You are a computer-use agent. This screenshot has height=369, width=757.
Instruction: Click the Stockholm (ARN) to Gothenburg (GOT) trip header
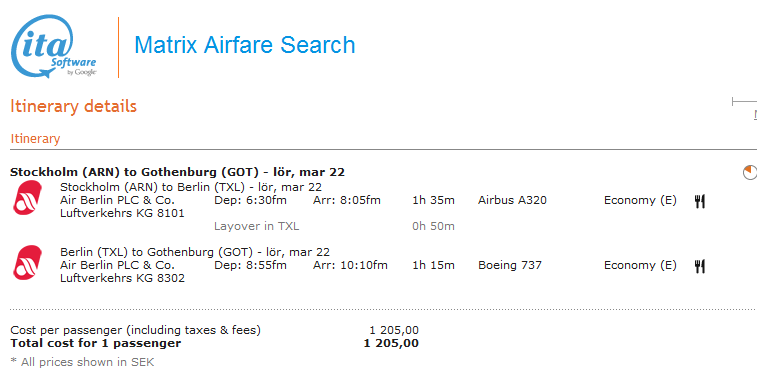pos(177,172)
